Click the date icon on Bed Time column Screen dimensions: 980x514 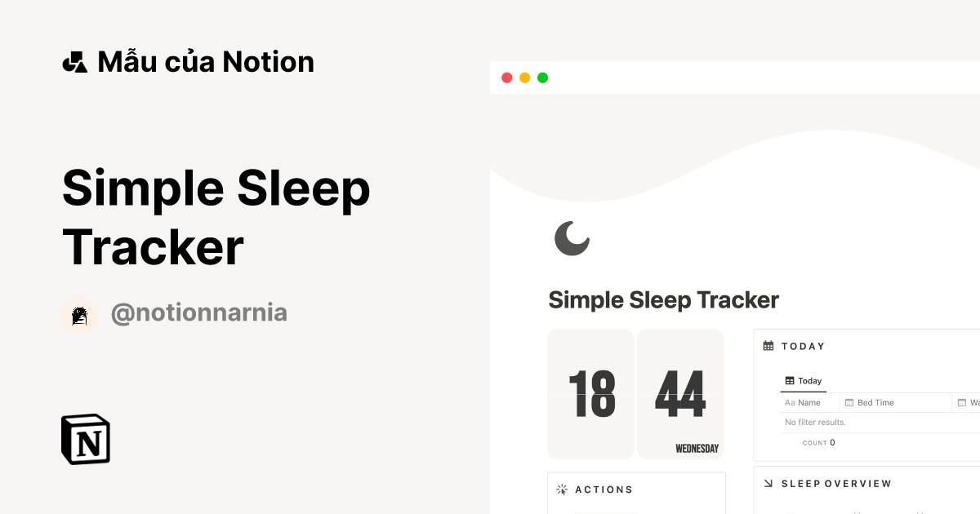(x=850, y=402)
